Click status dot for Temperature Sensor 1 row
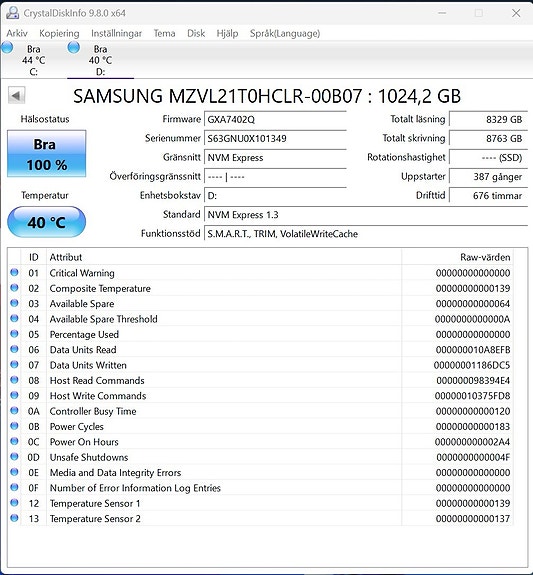This screenshot has width=533, height=575. pyautogui.click(x=14, y=503)
